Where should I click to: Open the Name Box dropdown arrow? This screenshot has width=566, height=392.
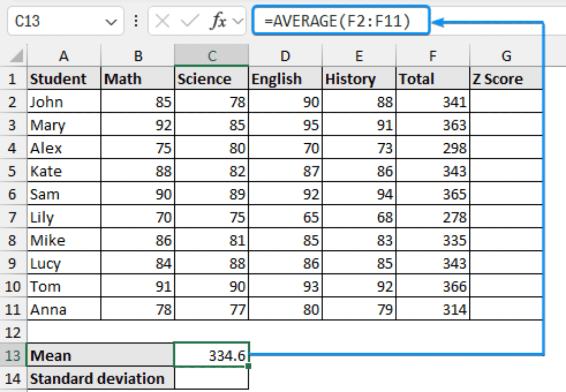111,21
